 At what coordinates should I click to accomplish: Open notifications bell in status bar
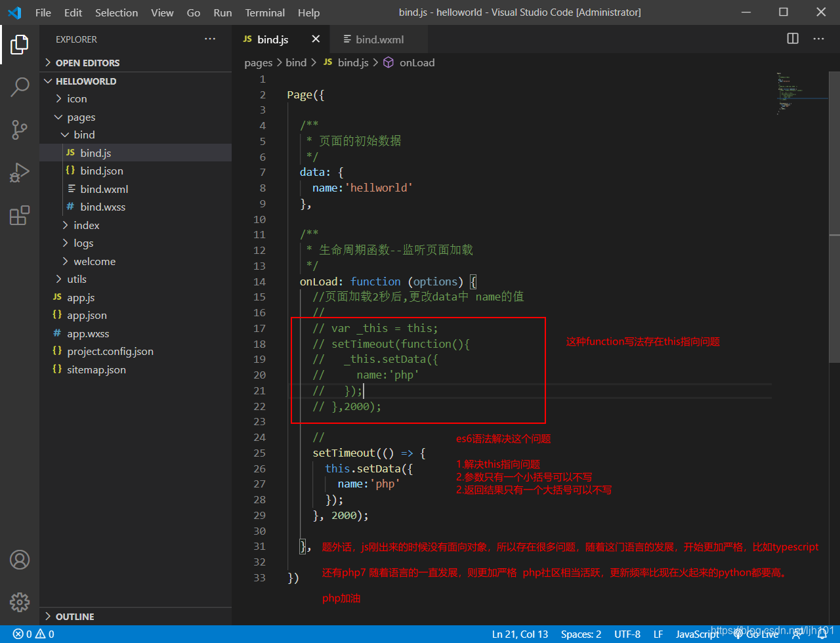[x=822, y=634]
